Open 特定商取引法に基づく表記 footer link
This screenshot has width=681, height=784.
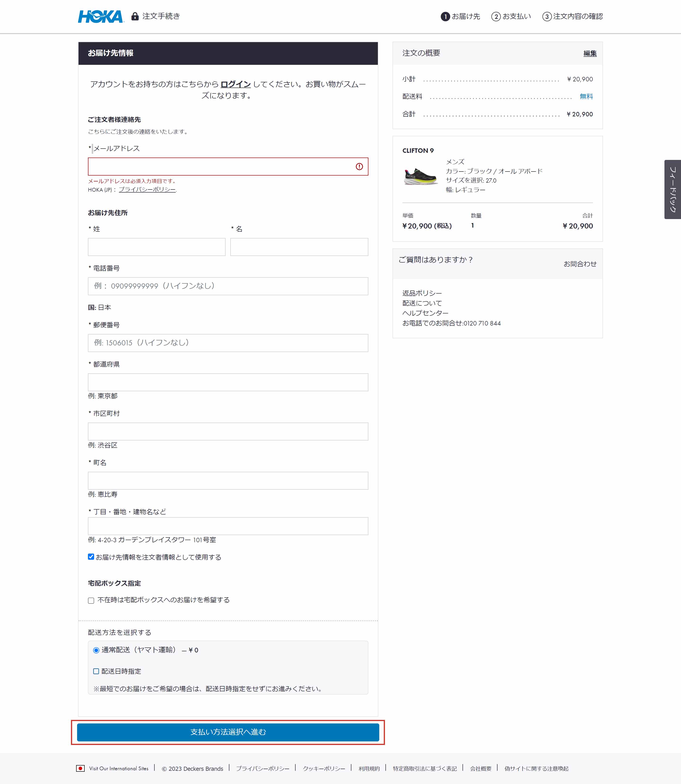point(425,769)
